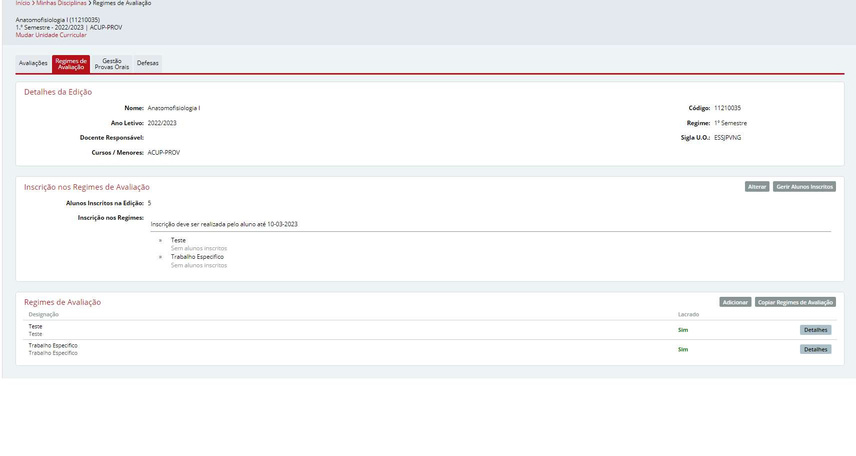Select the Regimes de Avaliação tab

71,64
